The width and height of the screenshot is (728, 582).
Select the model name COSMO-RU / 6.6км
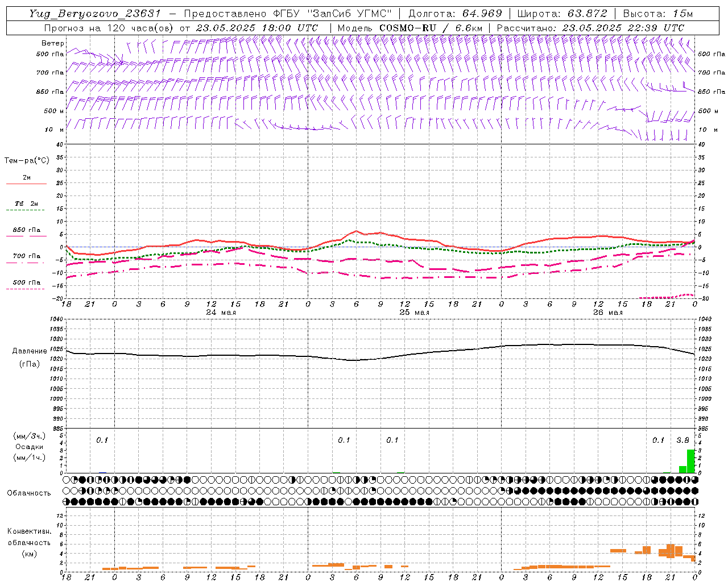pos(431,28)
